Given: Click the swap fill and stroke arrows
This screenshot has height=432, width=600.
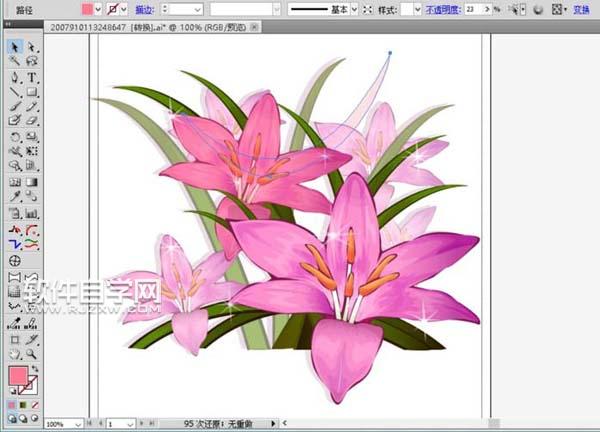Looking at the screenshot, I should 35,368.
